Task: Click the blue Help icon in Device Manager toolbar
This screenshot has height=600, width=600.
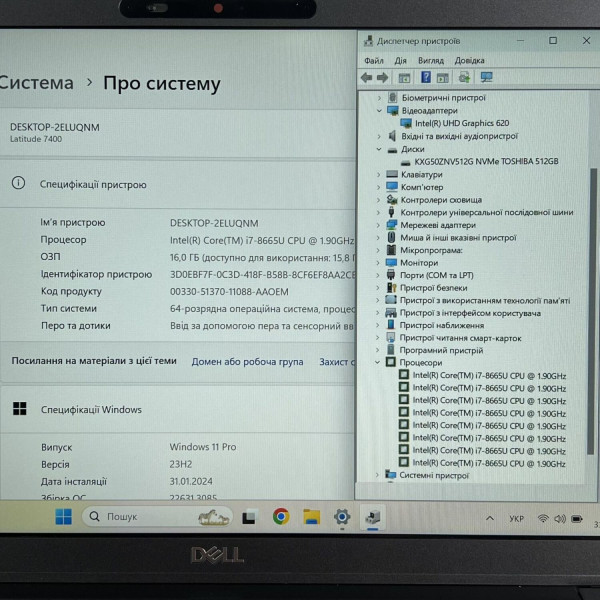Action: (x=426, y=77)
